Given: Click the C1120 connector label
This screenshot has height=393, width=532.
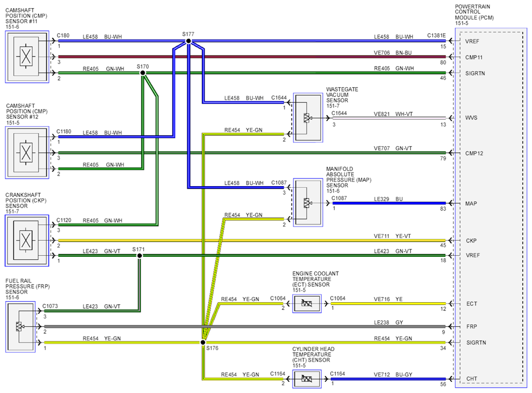Looking at the screenshot, I should (x=64, y=220).
